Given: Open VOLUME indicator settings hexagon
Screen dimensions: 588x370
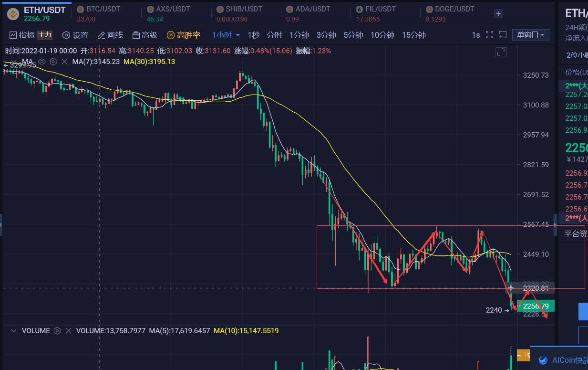Looking at the screenshot, I should click(57, 330).
